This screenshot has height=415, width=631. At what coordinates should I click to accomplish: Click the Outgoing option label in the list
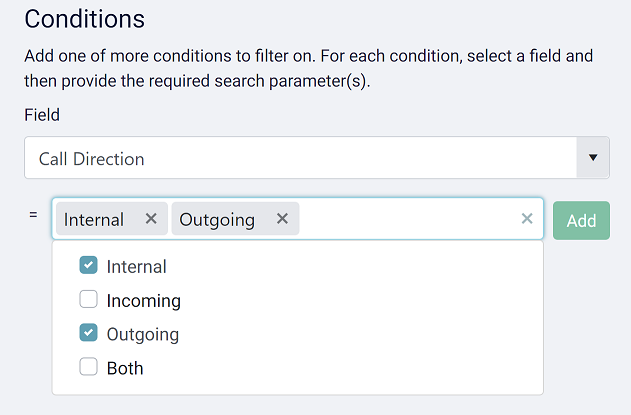(142, 334)
